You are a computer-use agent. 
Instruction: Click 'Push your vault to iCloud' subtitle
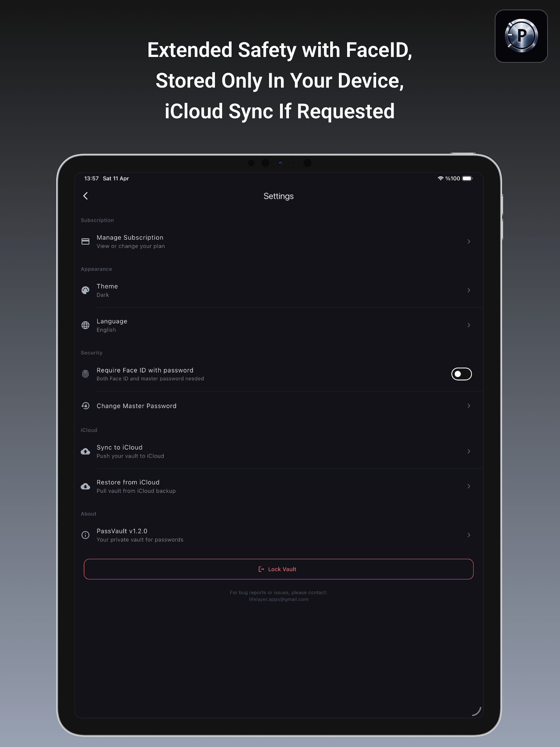[130, 456]
